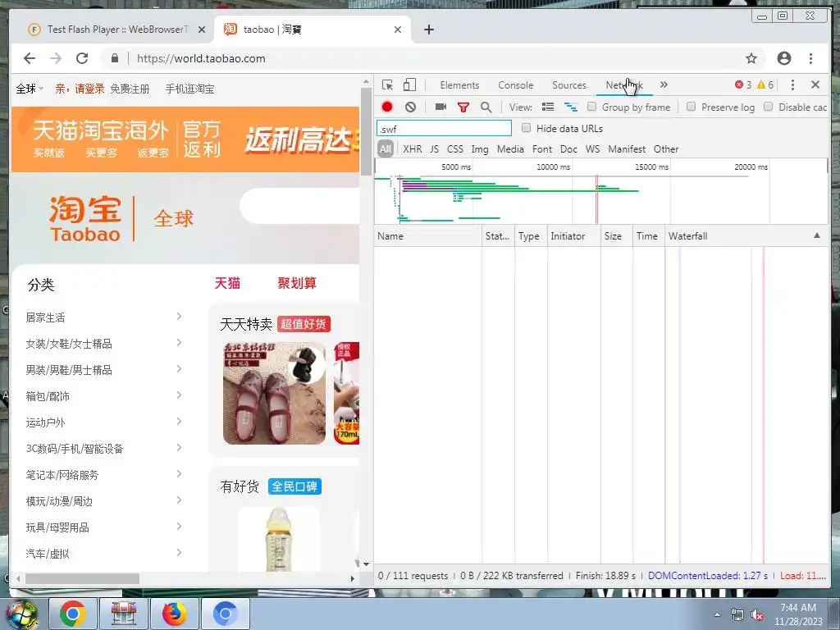
Task: Toggle the red filter funnel icon
Action: click(463, 107)
